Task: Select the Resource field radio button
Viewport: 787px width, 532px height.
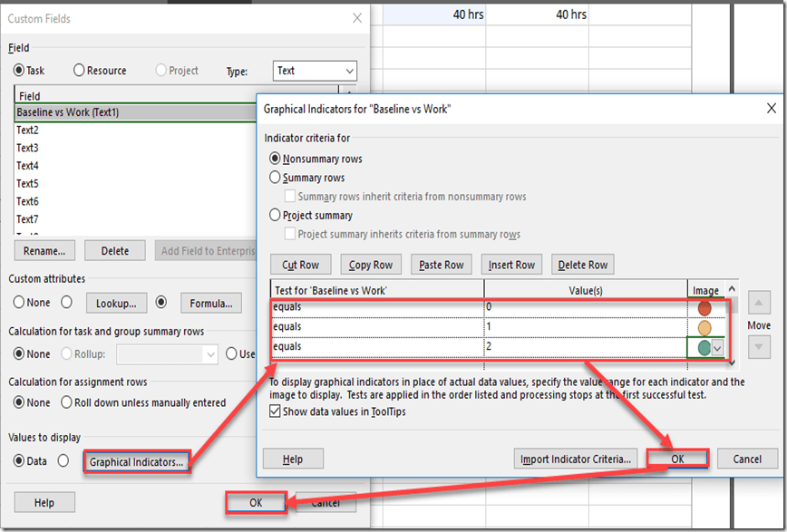Action: [80, 71]
